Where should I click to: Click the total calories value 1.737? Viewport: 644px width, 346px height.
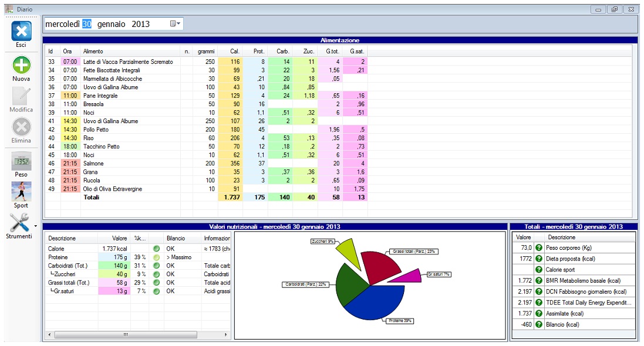(x=232, y=198)
